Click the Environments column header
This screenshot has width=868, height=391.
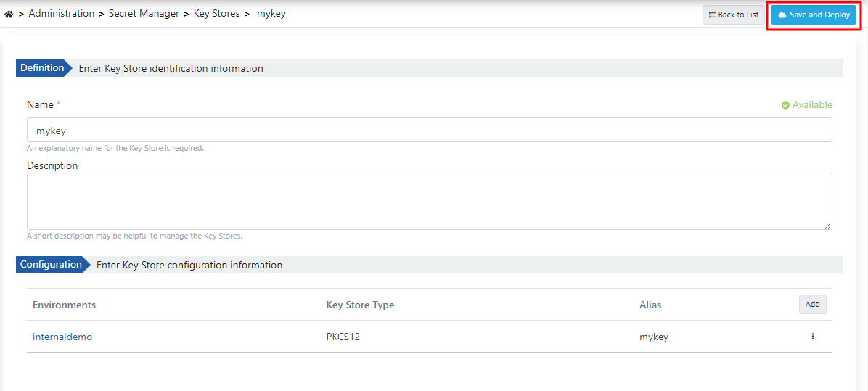(64, 305)
